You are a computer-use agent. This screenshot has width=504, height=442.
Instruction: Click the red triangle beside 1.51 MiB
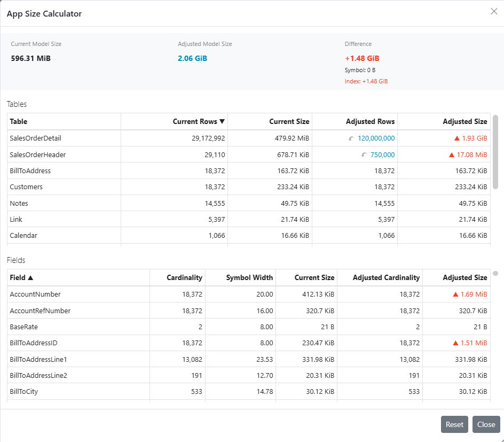455,343
